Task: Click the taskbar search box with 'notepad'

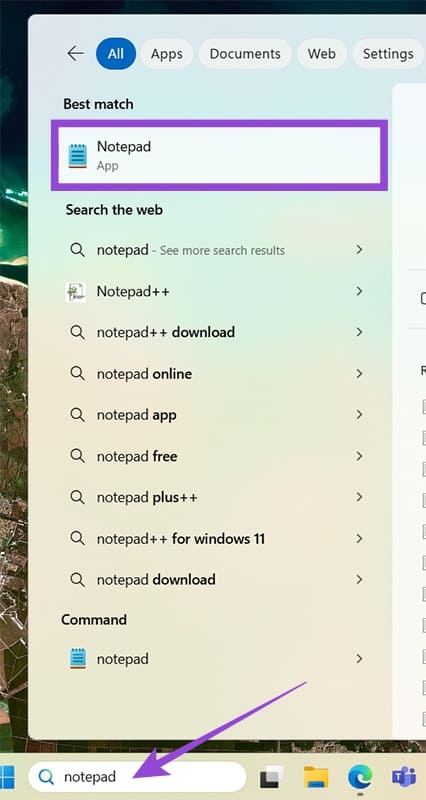Action: coord(137,777)
